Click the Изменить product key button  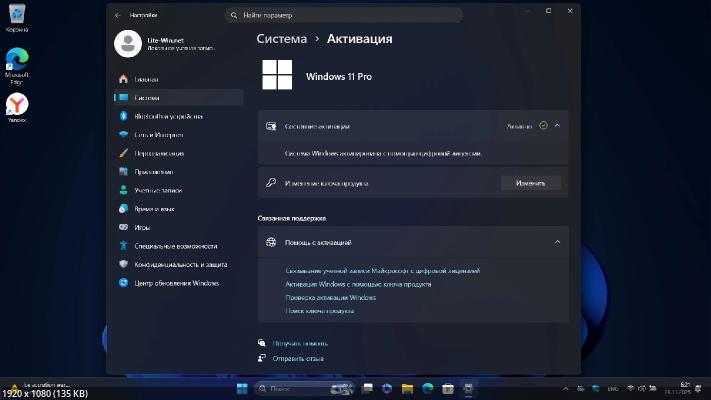530,183
